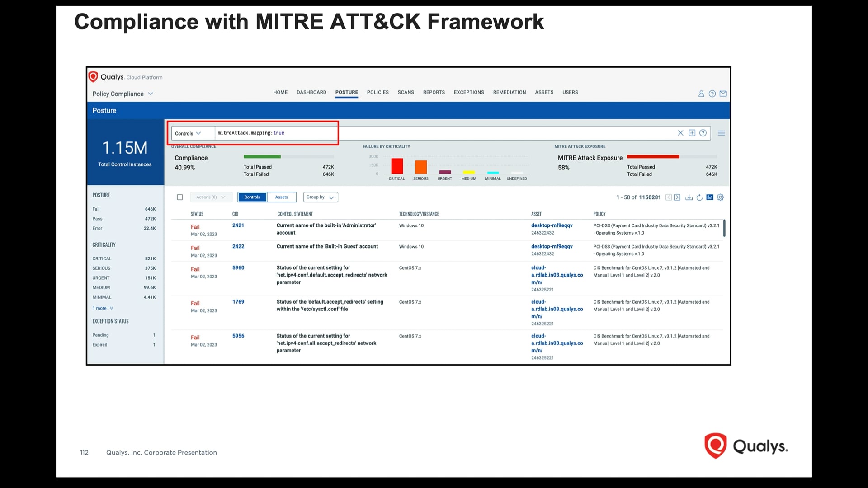Switch the results view to Controls
This screenshot has height=488, width=868.
click(x=252, y=197)
